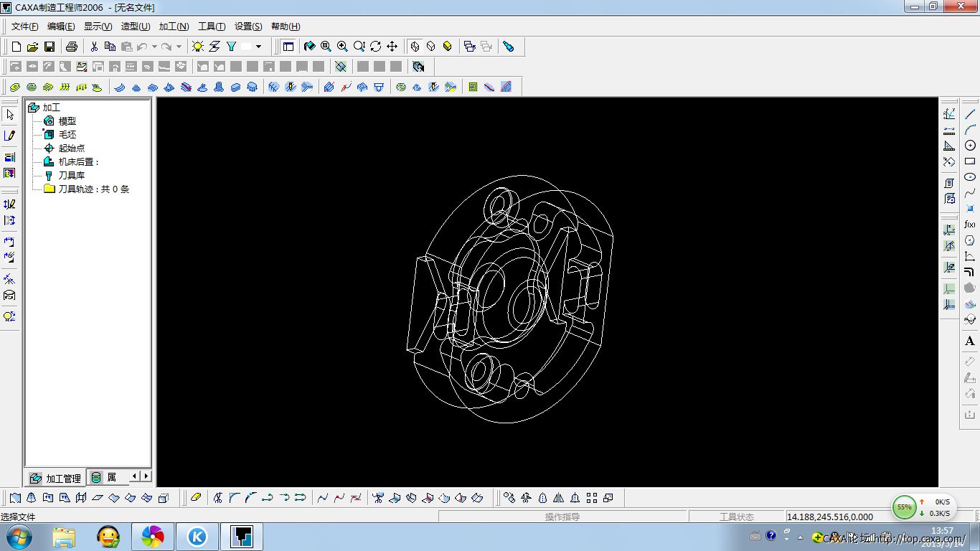Select the Polygon drawing tool

[970, 240]
